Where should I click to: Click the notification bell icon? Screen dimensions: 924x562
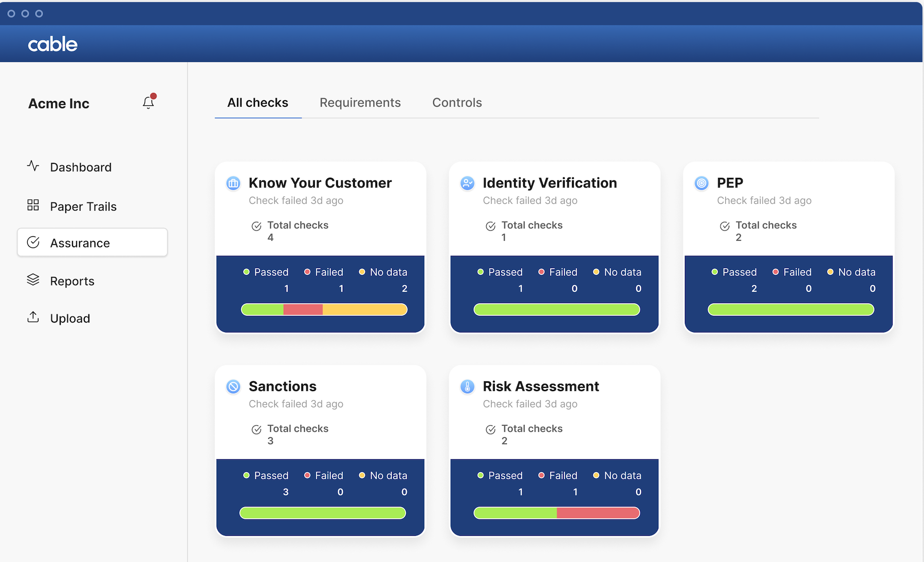pos(149,103)
